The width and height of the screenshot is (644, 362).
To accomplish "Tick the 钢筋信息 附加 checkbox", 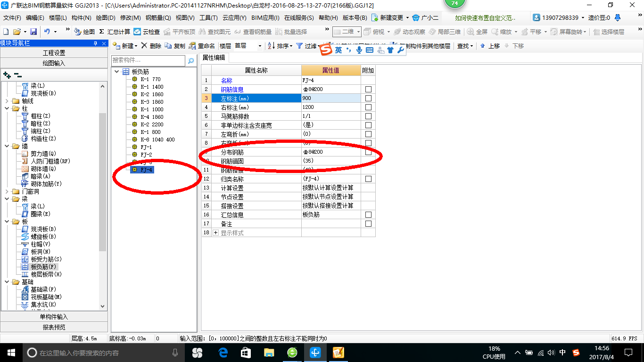I will click(x=368, y=89).
